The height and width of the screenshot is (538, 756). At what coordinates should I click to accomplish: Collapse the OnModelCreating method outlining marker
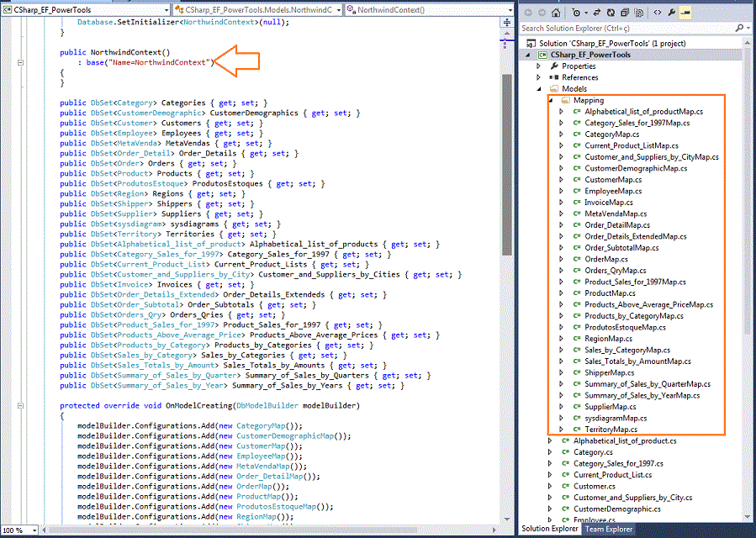pyautogui.click(x=20, y=405)
